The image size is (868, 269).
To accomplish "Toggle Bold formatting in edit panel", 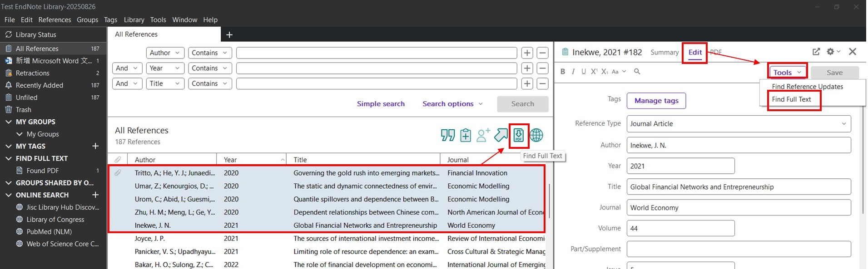I will 563,72.
